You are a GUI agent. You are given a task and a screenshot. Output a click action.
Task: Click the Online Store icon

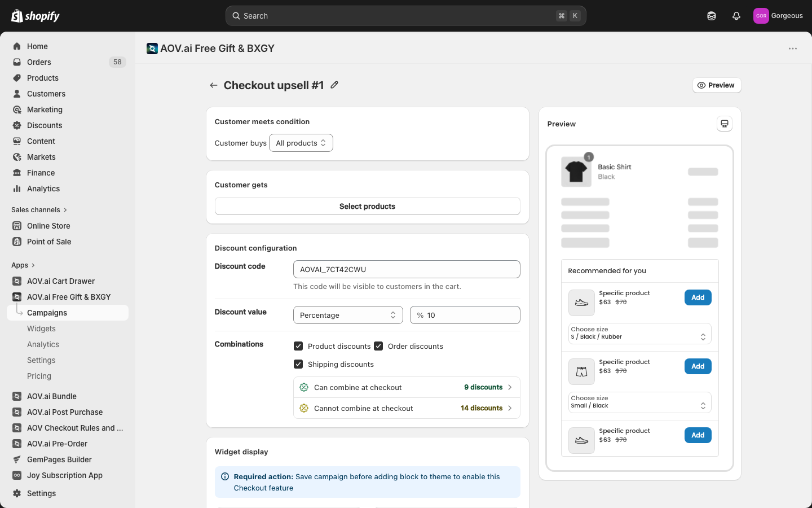17,226
